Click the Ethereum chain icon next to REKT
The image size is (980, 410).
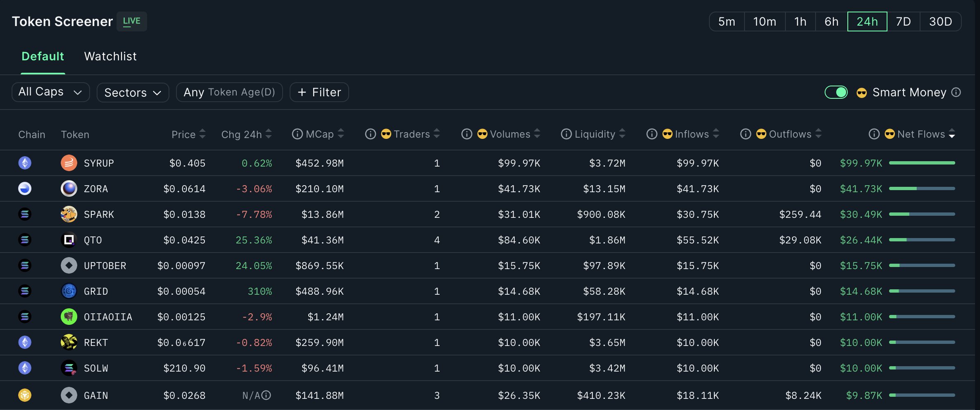coord(25,342)
